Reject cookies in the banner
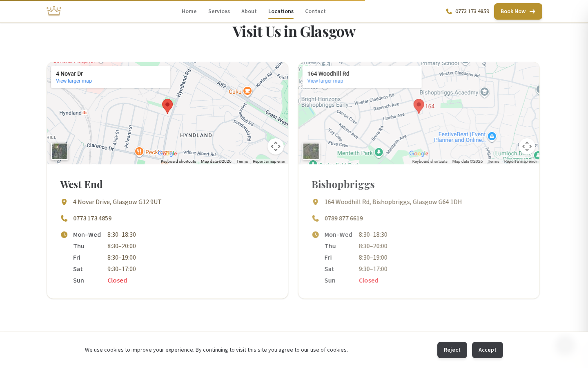Image resolution: width=588 pixels, height=368 pixels. [452, 350]
